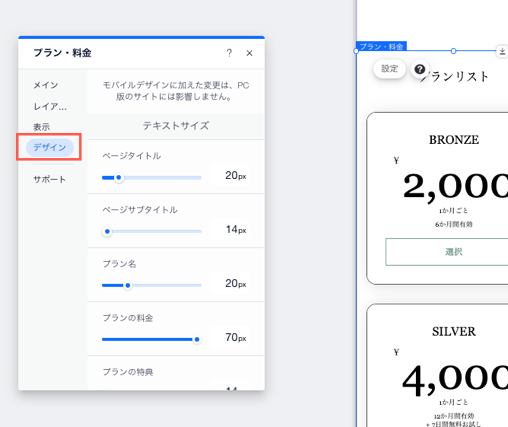Image resolution: width=508 pixels, height=427 pixels.
Task: Click the テキストサイズ section header
Action: (x=176, y=126)
